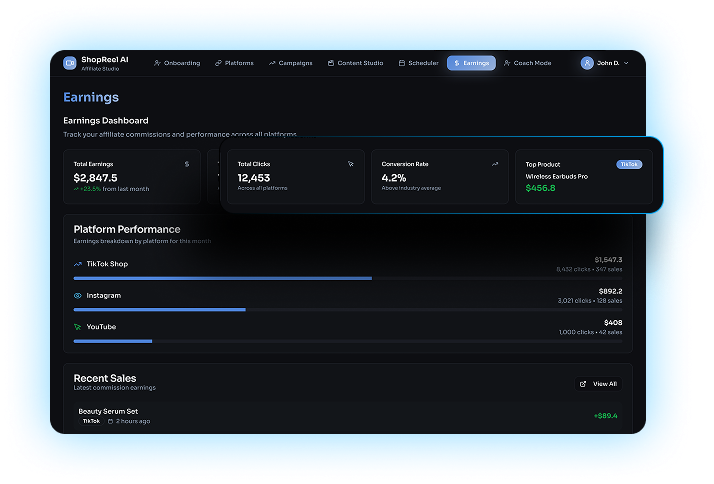The height and width of the screenshot is (484, 714).
Task: Go to the Campaigns tab
Action: point(291,63)
